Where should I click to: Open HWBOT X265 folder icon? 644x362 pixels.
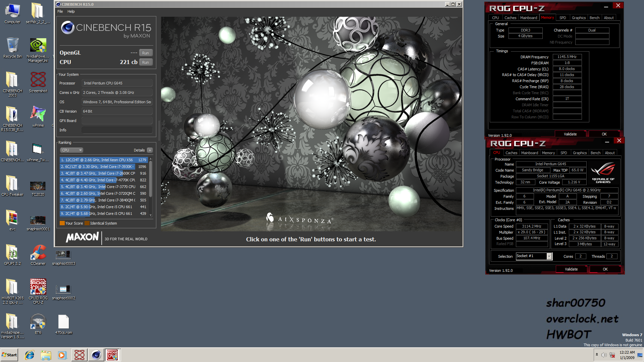[12, 291]
